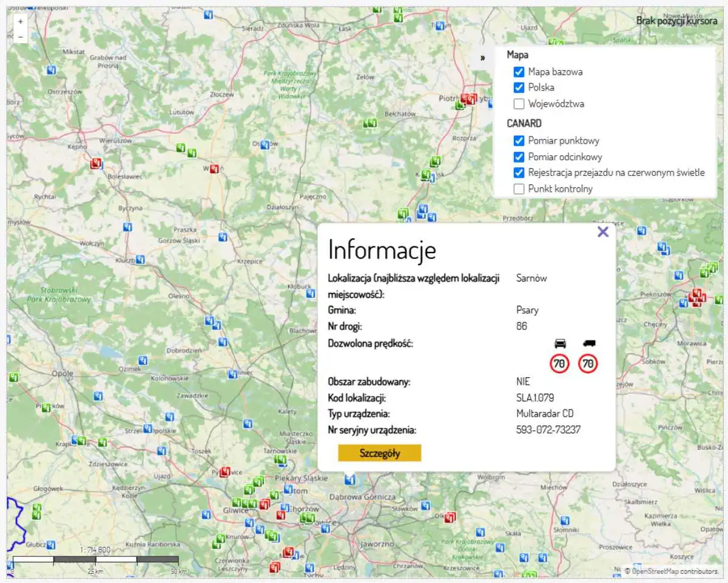The width and height of the screenshot is (728, 583).
Task: Enable the Punkt kontrolny layer
Action: tap(519, 189)
